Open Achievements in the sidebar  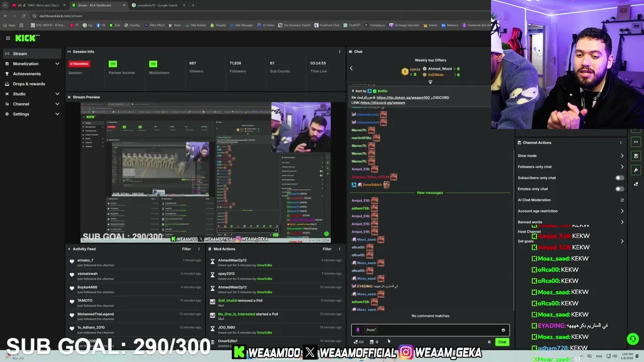pyautogui.click(x=31, y=74)
